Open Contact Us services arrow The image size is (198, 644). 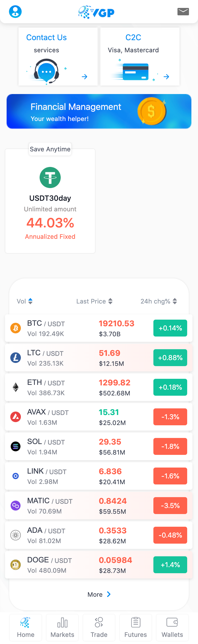[x=84, y=77]
